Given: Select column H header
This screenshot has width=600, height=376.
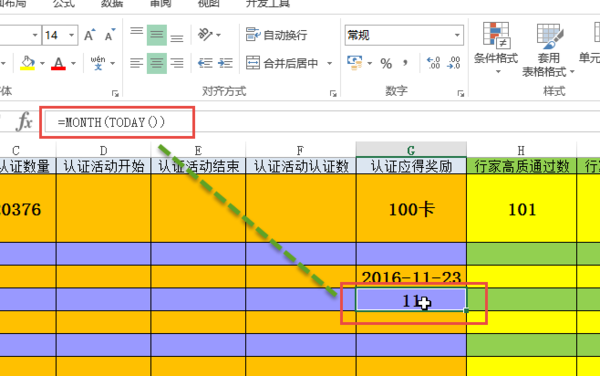Looking at the screenshot, I should click(521, 150).
